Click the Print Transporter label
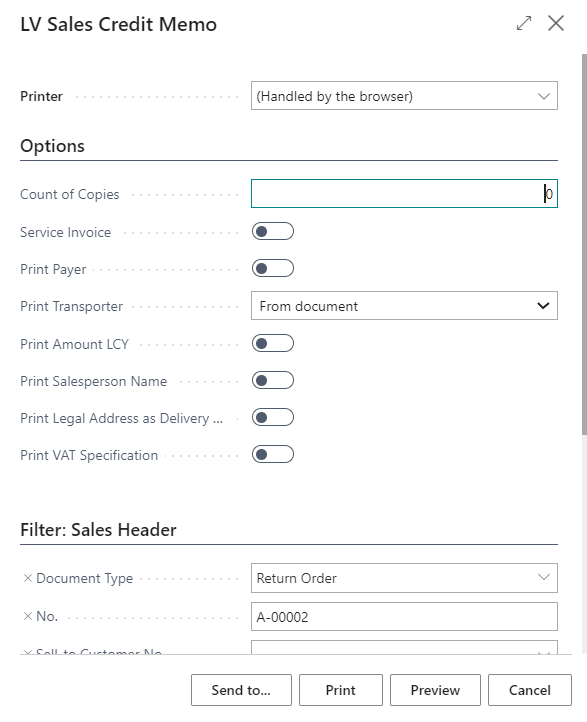The height and width of the screenshot is (722, 587). (71, 306)
